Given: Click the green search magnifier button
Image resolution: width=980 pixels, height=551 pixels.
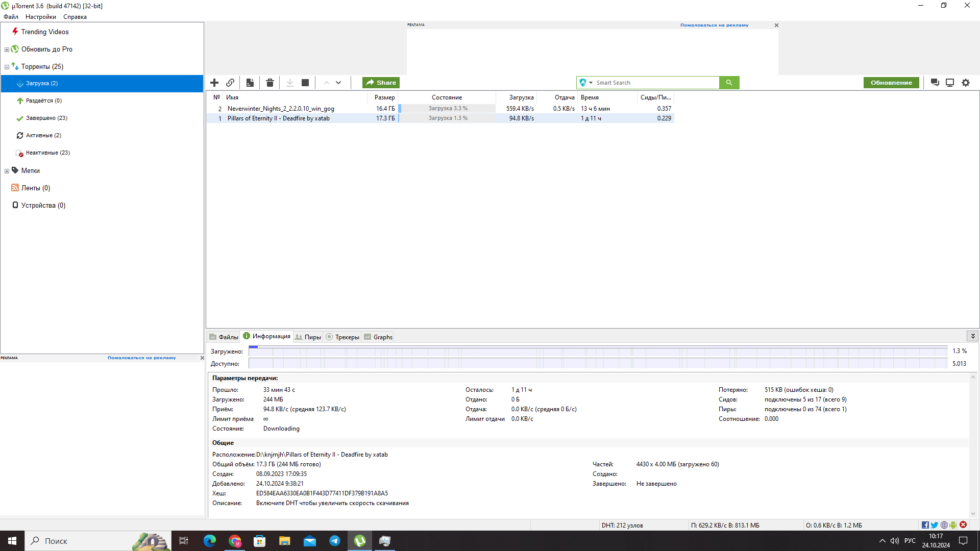Looking at the screenshot, I should (x=729, y=83).
